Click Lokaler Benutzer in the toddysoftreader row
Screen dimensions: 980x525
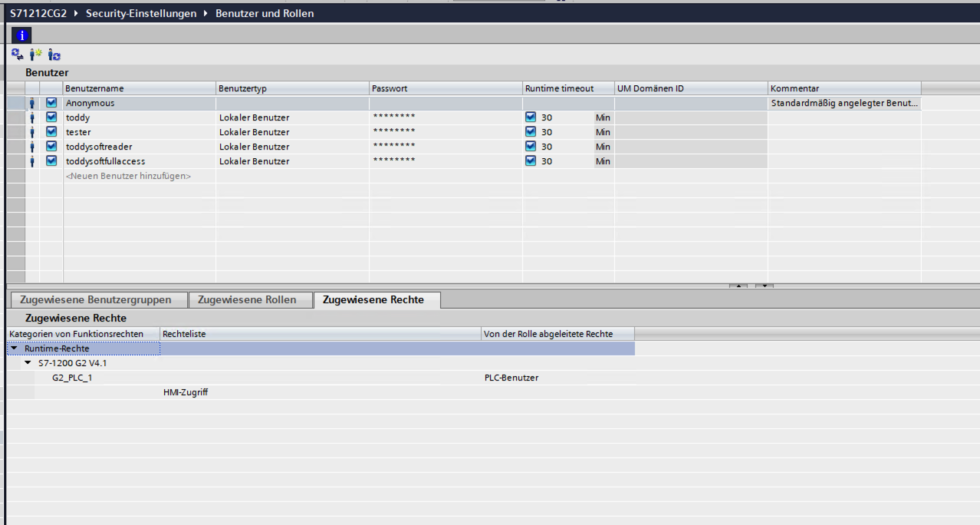pos(255,147)
